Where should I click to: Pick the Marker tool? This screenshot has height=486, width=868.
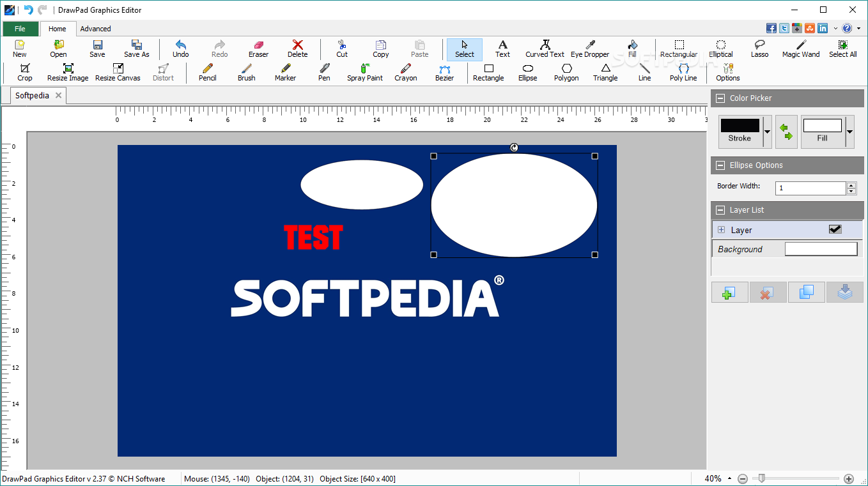click(x=286, y=72)
